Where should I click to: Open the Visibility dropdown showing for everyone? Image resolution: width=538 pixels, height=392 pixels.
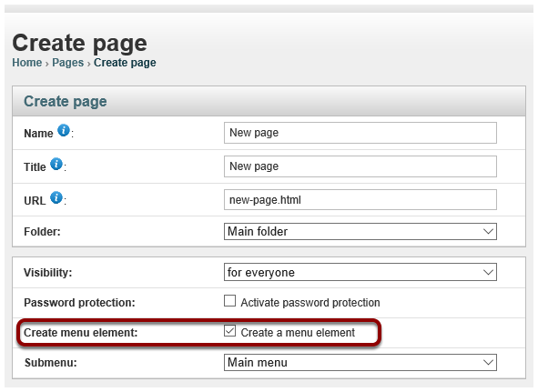pyautogui.click(x=360, y=272)
